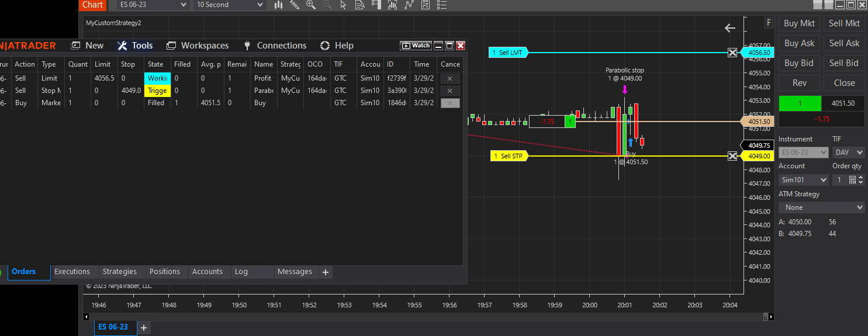This screenshot has width=868, height=336.
Task: Open the New menu in Control Center
Action: (87, 46)
